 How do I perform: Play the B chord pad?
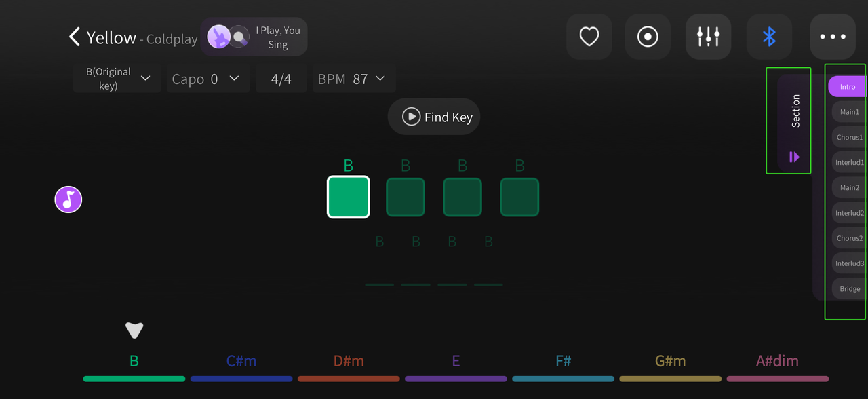134,366
